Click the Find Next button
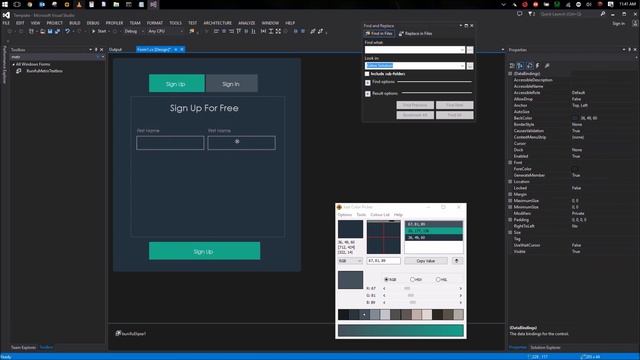Viewport: 640px width, 360px height. pyautogui.click(x=454, y=105)
